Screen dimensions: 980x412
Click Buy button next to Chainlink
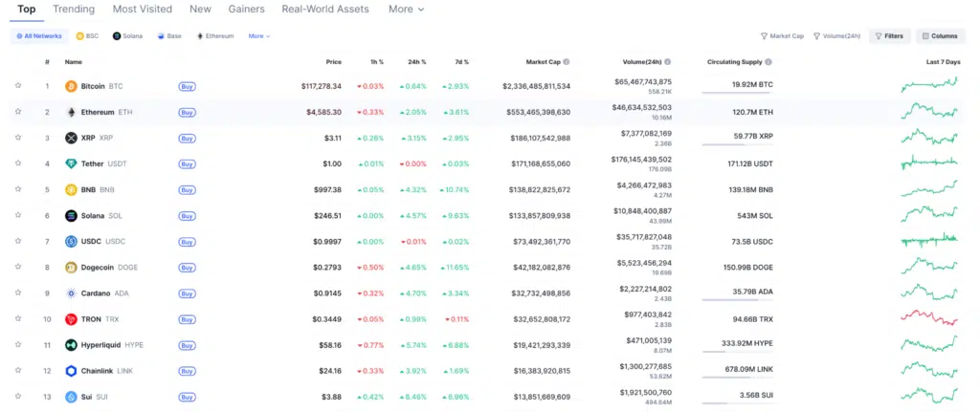[187, 372]
